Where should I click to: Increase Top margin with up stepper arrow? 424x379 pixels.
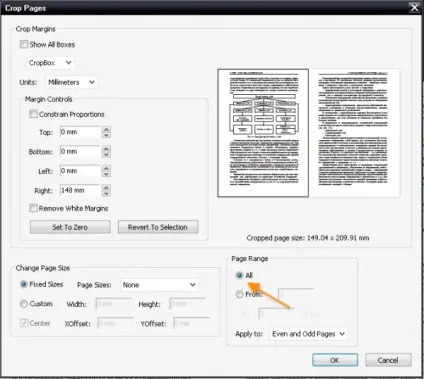tap(106, 129)
